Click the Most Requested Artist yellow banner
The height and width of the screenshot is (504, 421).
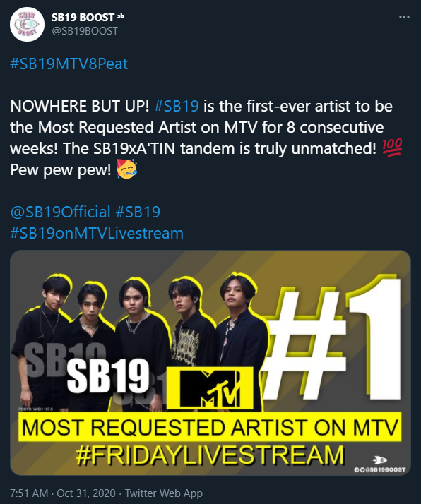coord(210,427)
